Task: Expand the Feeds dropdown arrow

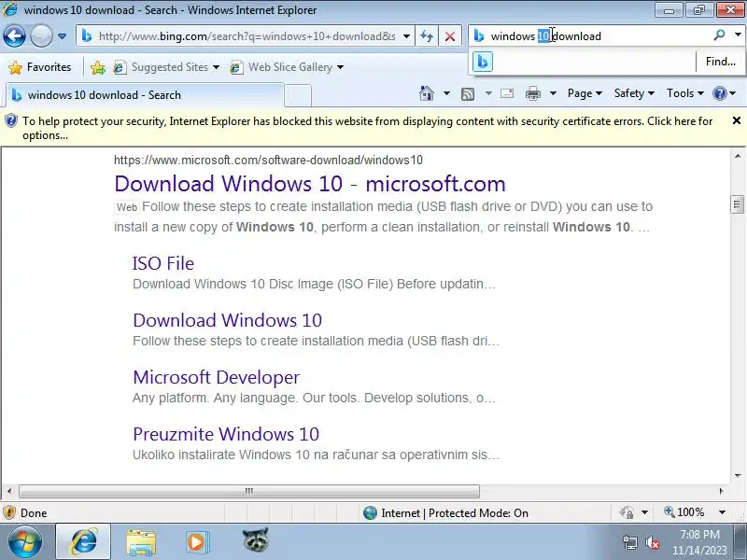Action: pos(488,93)
